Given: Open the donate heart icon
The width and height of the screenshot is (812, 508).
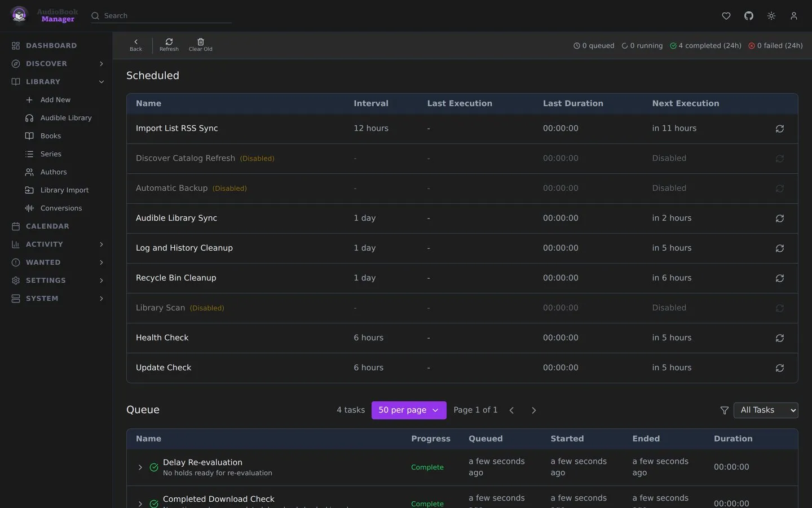Looking at the screenshot, I should pyautogui.click(x=726, y=16).
